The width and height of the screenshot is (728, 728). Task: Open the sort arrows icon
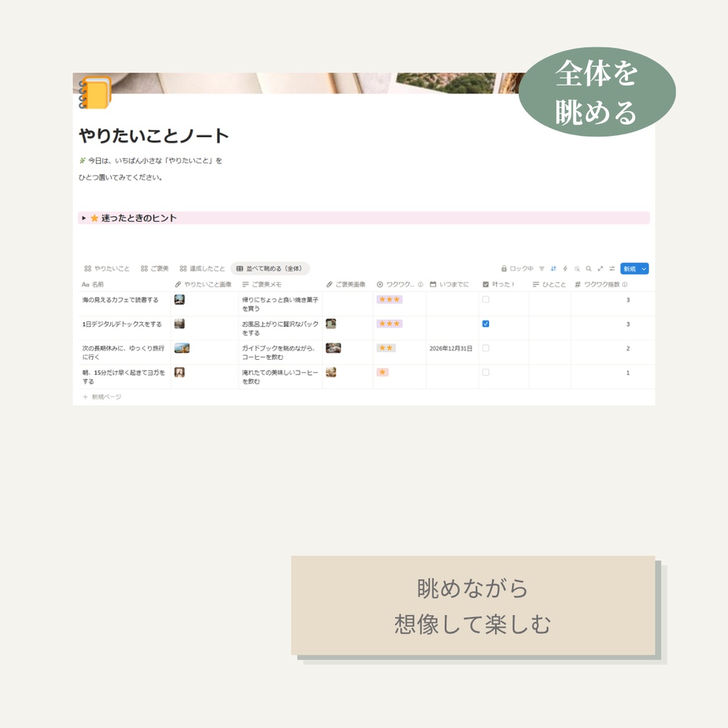(553, 268)
